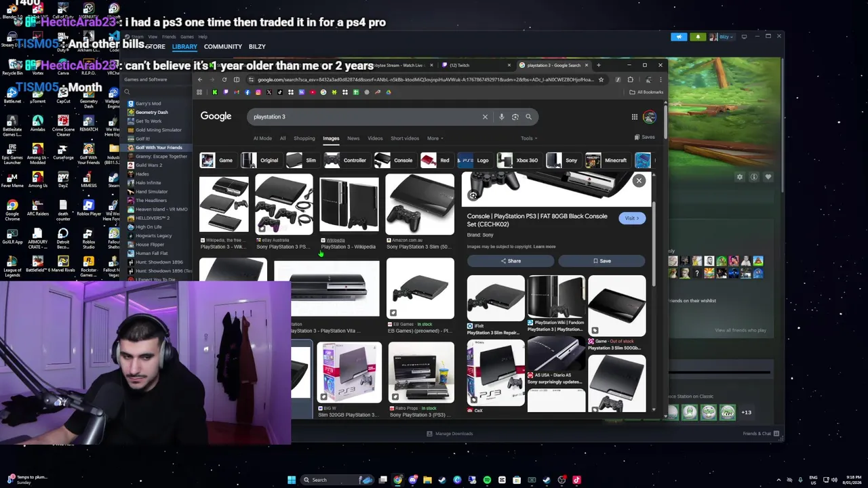This screenshot has height=488, width=868.
Task: Clear the Google search box text
Action: (x=485, y=117)
